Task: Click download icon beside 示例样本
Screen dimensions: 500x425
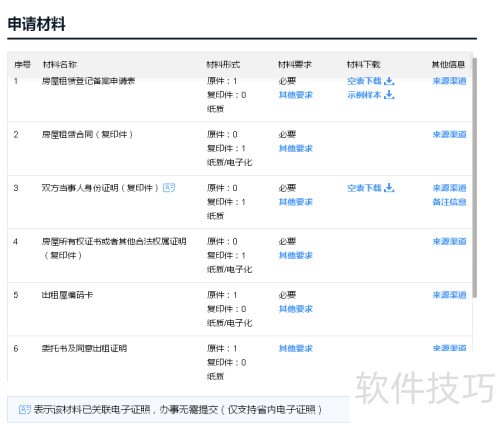Action: 389,95
